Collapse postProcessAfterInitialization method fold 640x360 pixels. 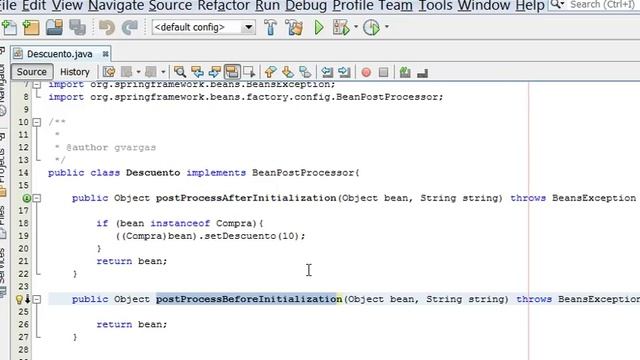37,198
